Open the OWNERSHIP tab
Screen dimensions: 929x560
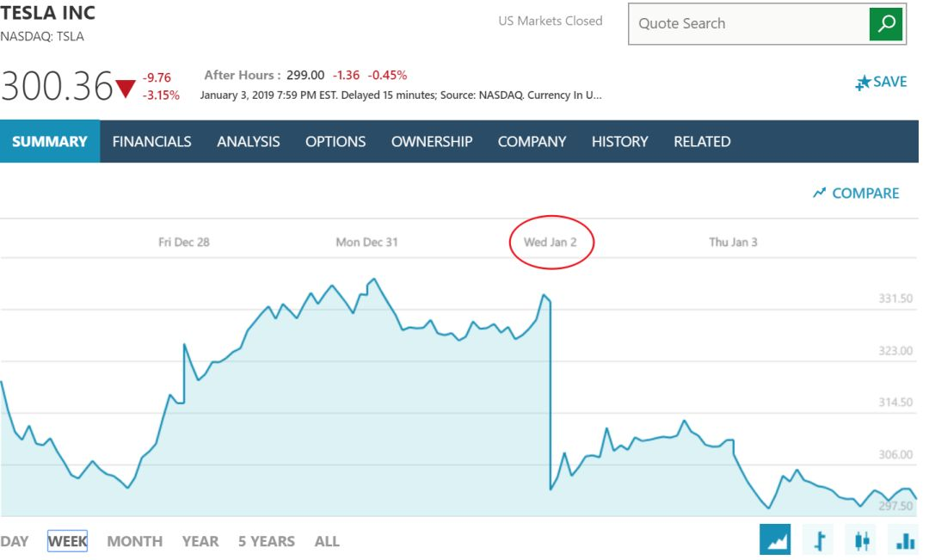(432, 142)
